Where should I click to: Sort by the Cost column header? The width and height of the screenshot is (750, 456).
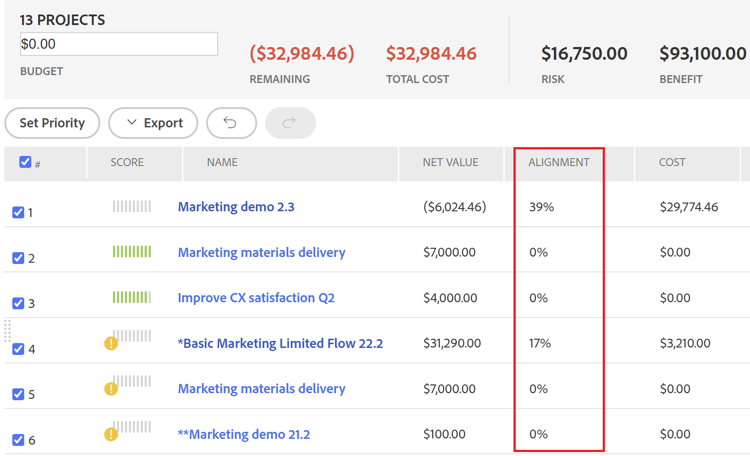pyautogui.click(x=672, y=162)
